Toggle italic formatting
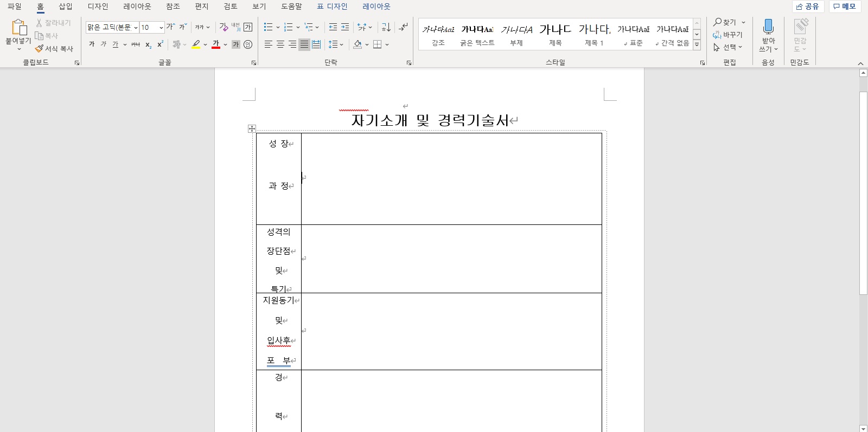The width and height of the screenshot is (868, 432). pos(104,44)
